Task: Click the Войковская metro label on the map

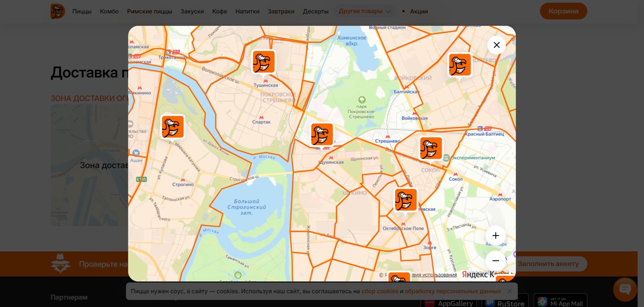Action: pos(415,118)
